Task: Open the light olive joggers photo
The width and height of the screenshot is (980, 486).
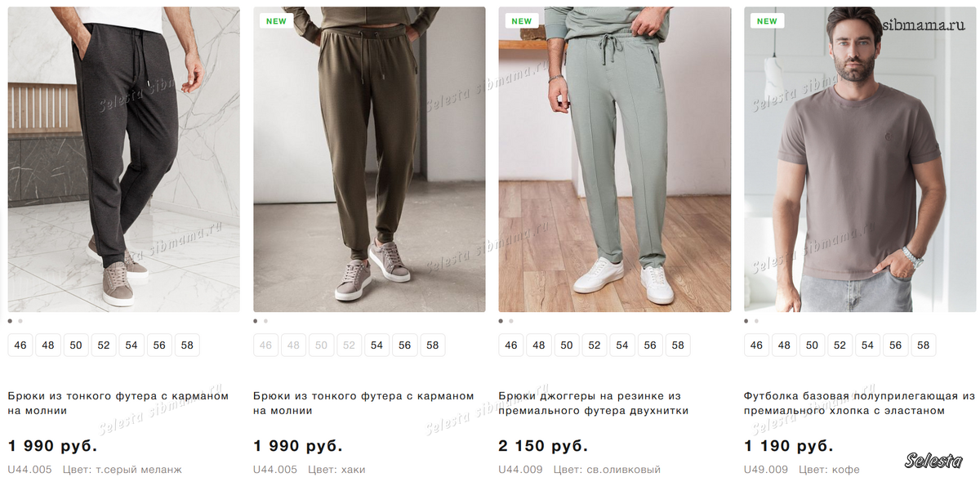Action: (614, 159)
